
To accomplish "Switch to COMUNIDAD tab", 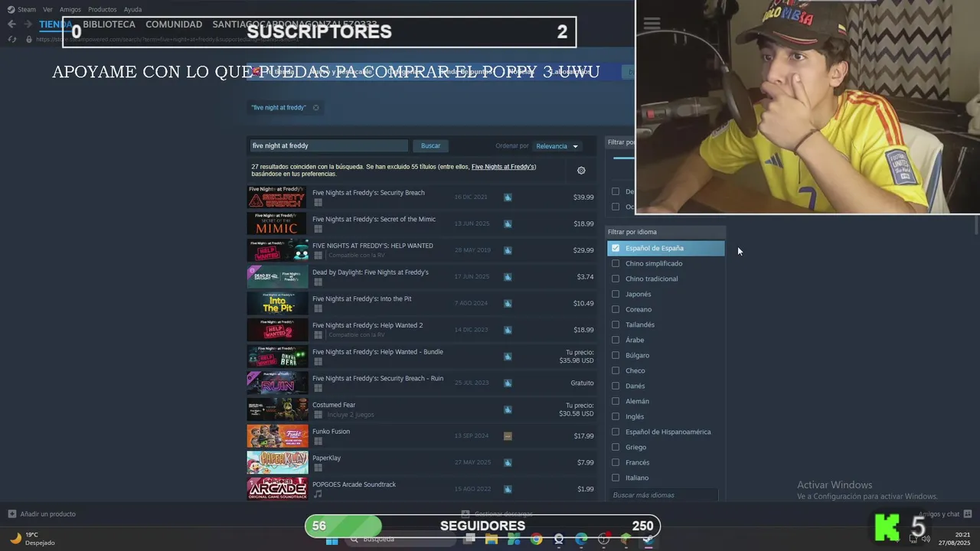I will [174, 24].
